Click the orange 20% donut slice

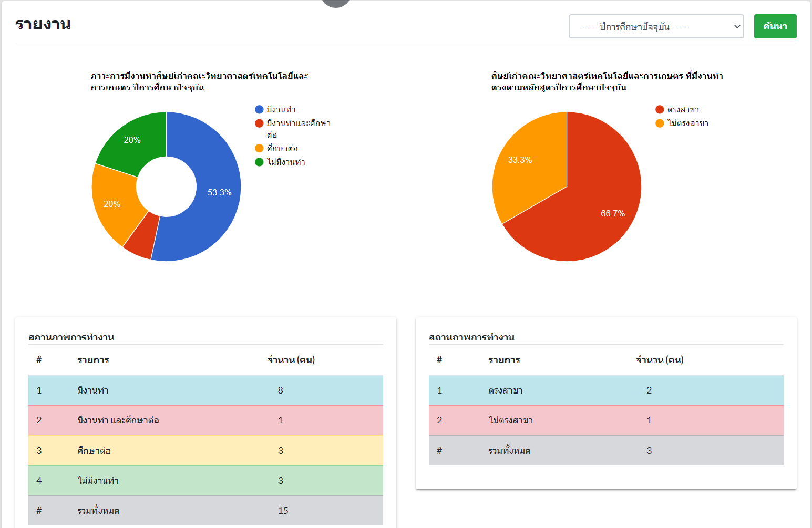[x=113, y=204]
